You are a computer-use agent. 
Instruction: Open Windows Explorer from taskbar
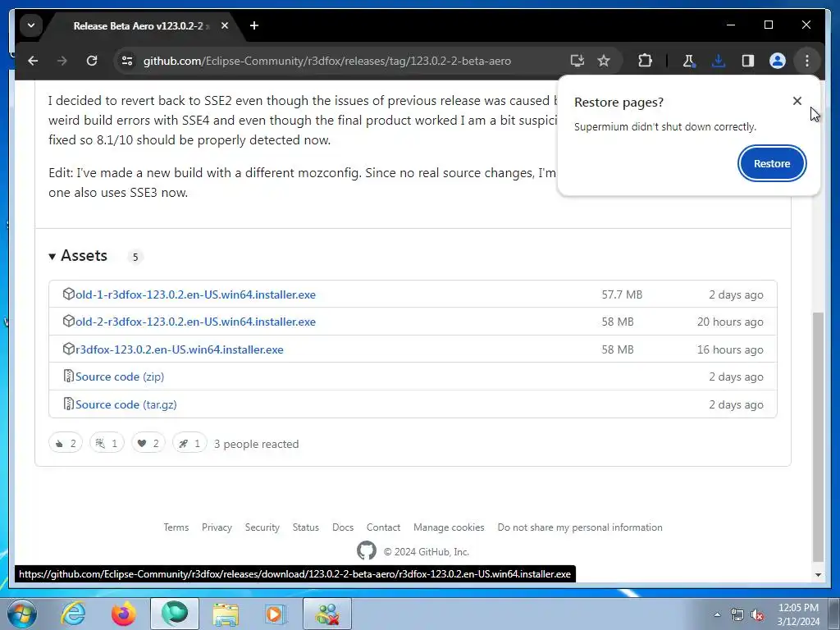(x=226, y=614)
